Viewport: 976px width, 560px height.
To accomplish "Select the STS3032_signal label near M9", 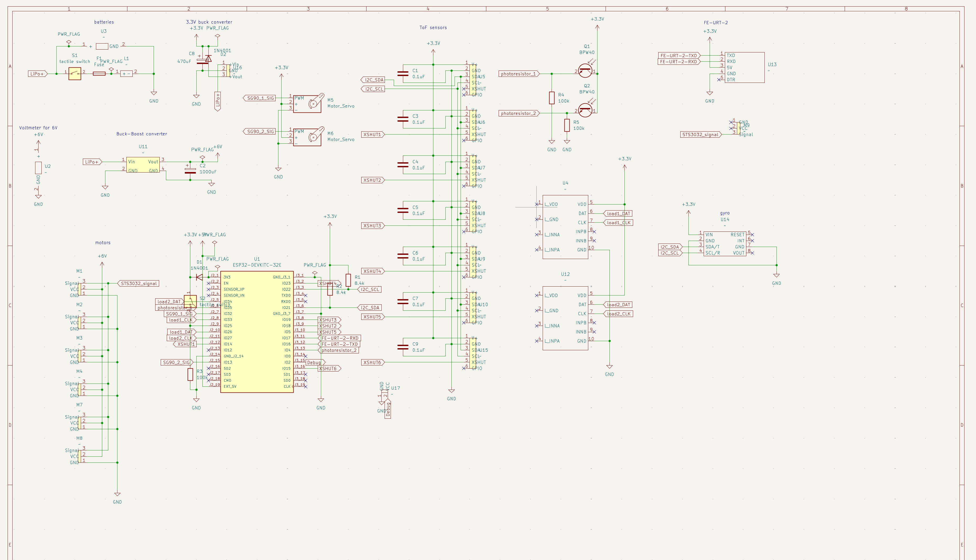I will (701, 134).
